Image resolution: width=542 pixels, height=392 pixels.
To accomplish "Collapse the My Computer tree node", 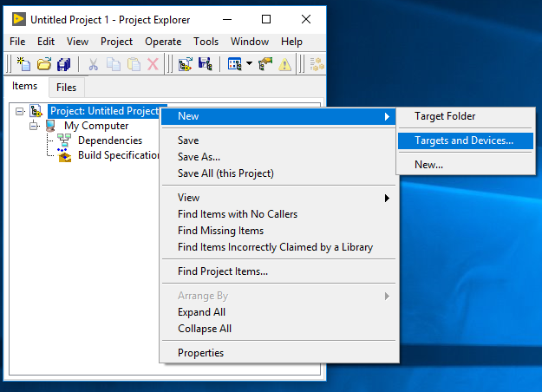I will (x=34, y=126).
